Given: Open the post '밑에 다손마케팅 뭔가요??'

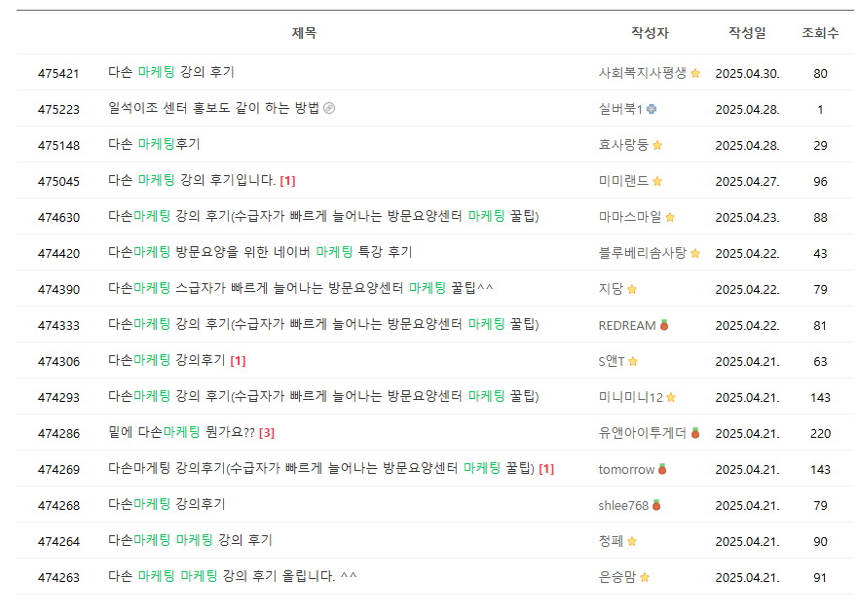Looking at the screenshot, I should 182,432.
